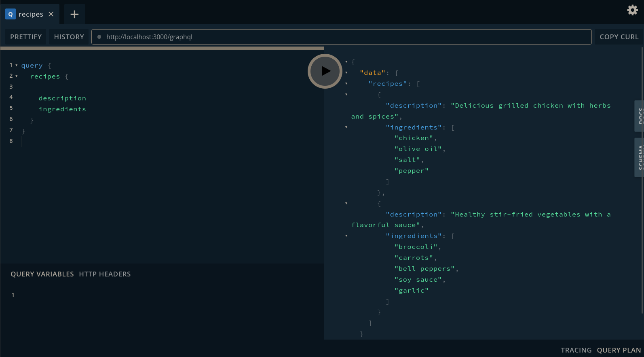The image size is (644, 357).
Task: Open the SCHEMA side panel
Action: tap(639, 157)
